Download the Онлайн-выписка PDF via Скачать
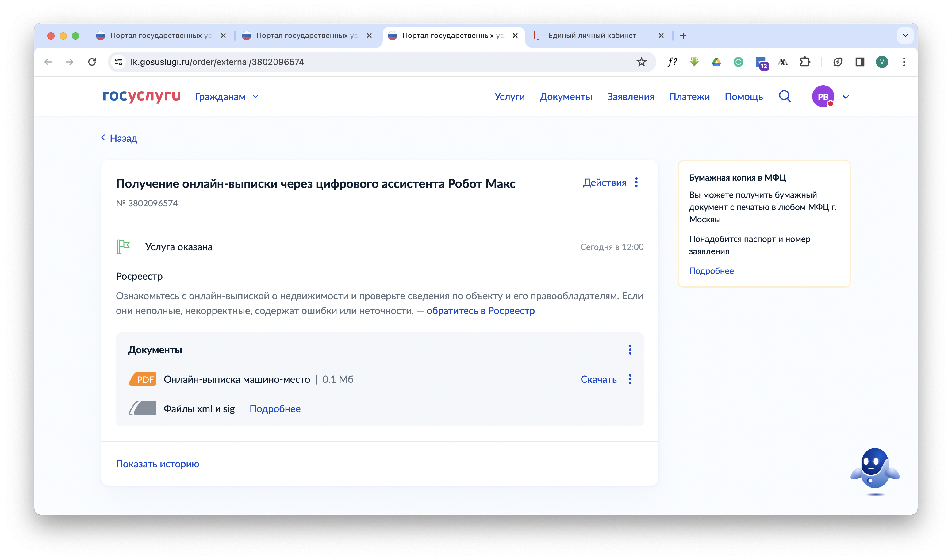 pyautogui.click(x=598, y=379)
